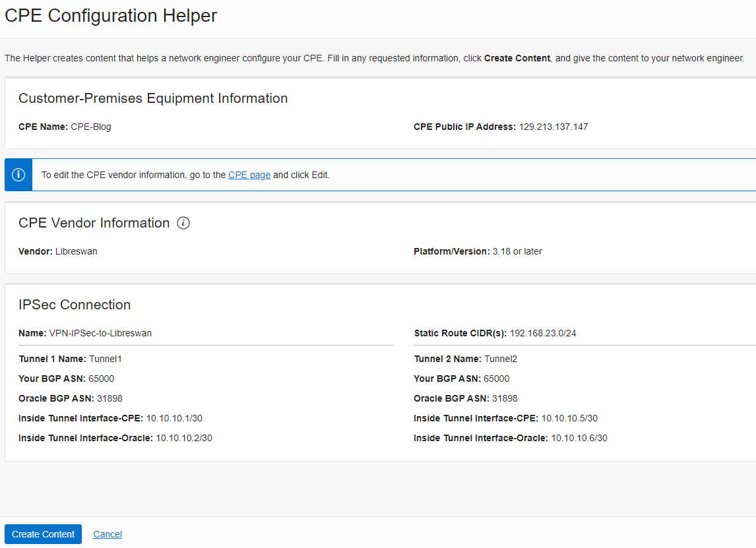756x548 pixels.
Task: Click the CPE name value CPE-Blog
Action: point(91,127)
